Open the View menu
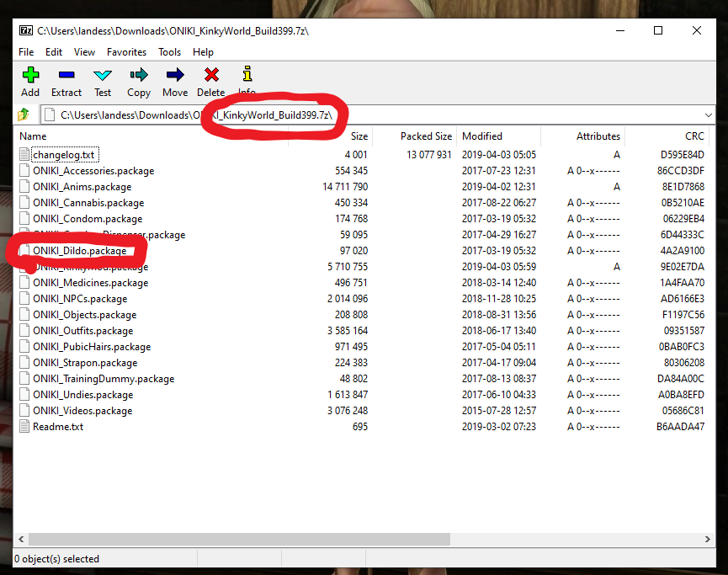 84,52
